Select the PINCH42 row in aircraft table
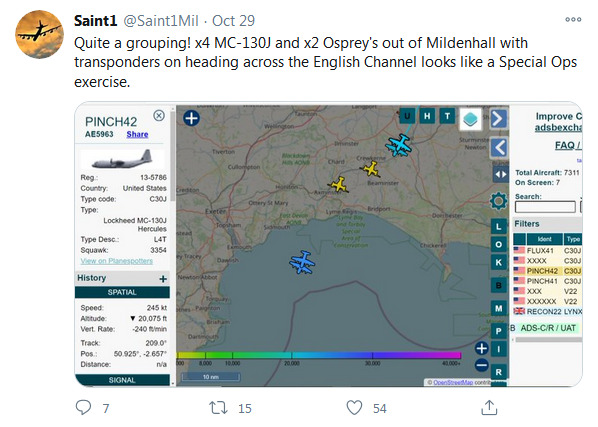Viewport: 598px width, 427px height. point(547,271)
